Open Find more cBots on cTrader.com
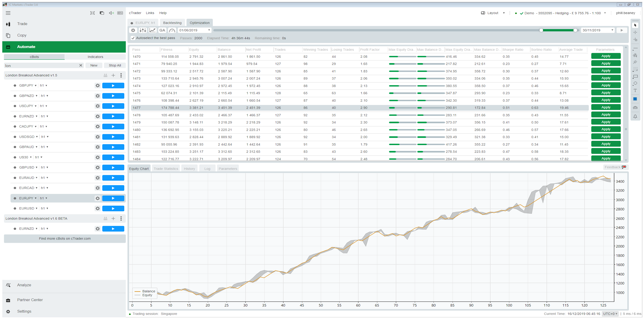The height and width of the screenshot is (319, 644). pyautogui.click(x=65, y=239)
